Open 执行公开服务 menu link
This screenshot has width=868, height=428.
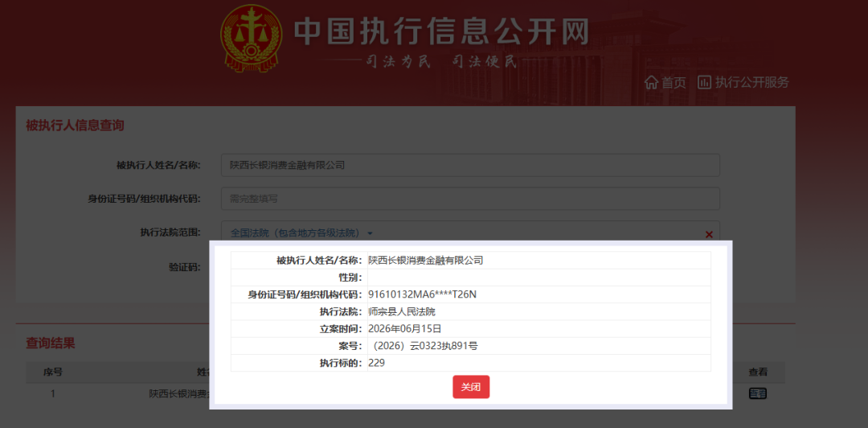pos(751,83)
